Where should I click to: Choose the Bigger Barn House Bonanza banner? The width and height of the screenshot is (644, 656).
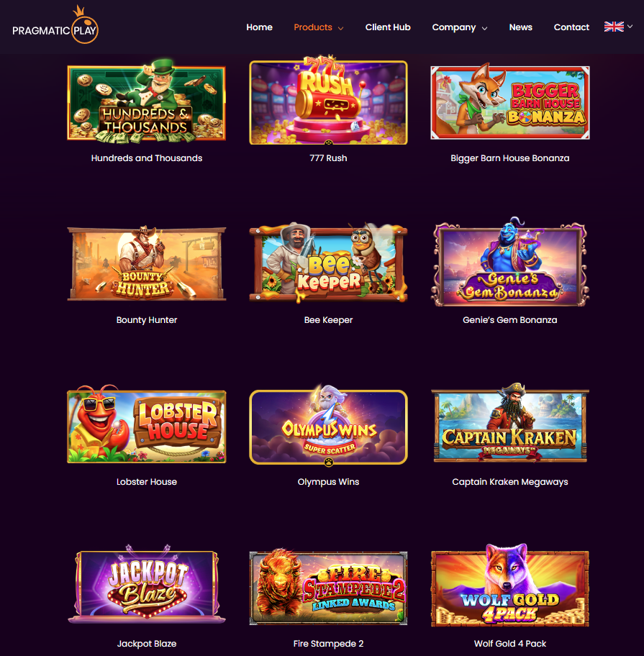coord(509,101)
